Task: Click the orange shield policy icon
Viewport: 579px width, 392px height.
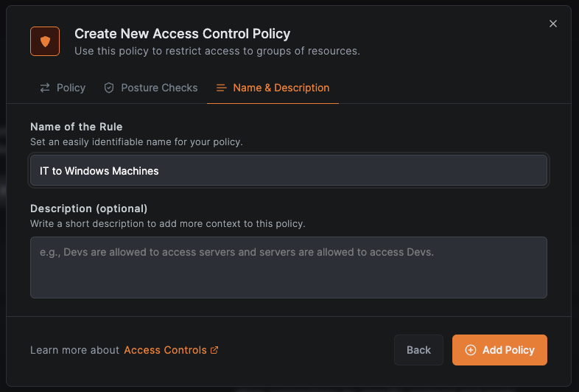Action: pos(45,41)
